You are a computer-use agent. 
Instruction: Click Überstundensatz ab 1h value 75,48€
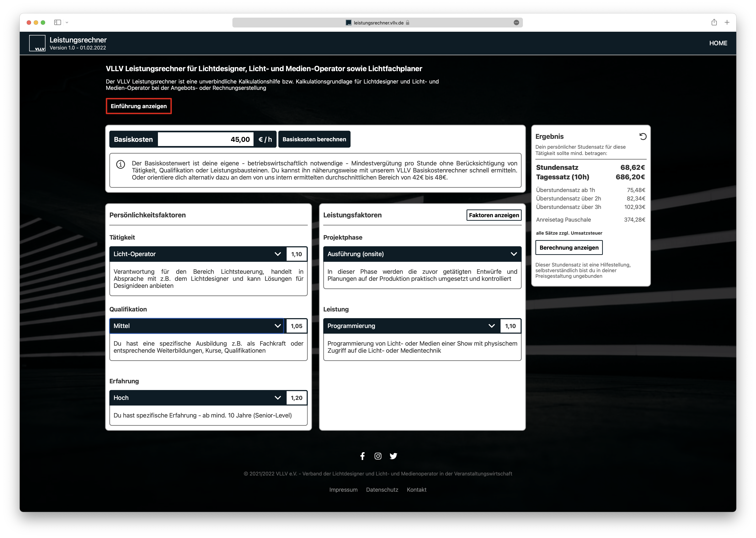pos(636,190)
